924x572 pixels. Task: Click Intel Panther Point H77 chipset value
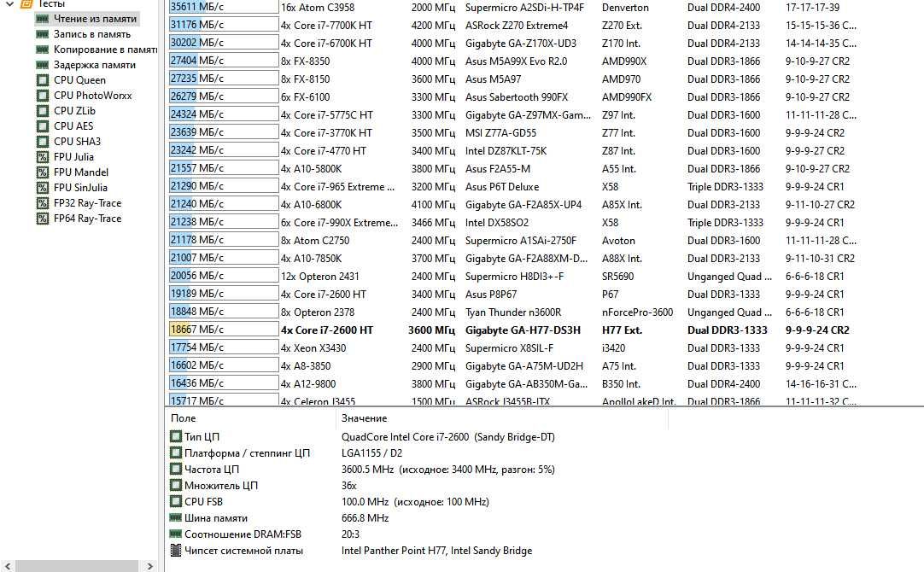[x=436, y=550]
